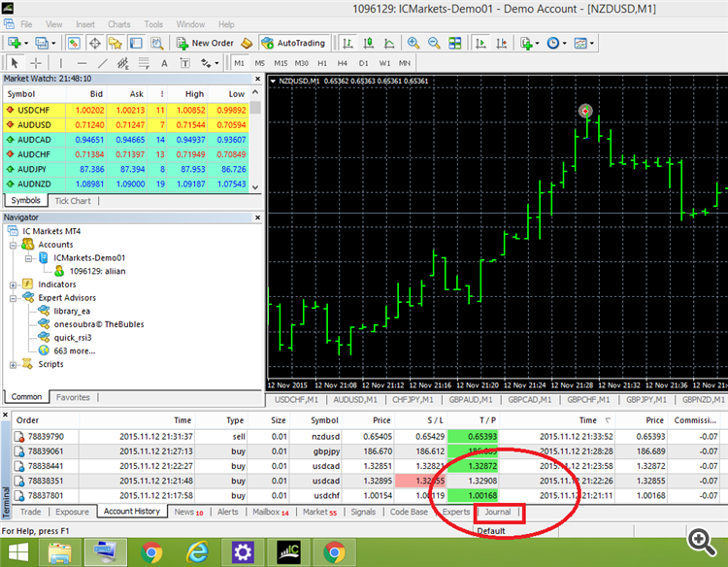This screenshot has width=728, height=567.
Task: Toggle the Market Watch window icon
Action: click(x=74, y=43)
